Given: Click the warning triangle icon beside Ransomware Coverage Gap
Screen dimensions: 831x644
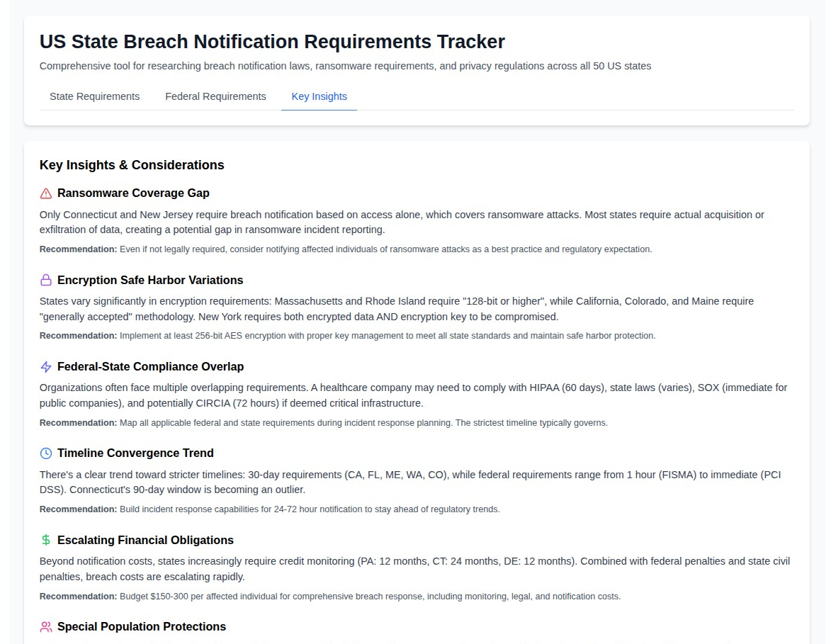Looking at the screenshot, I should (x=46, y=193).
